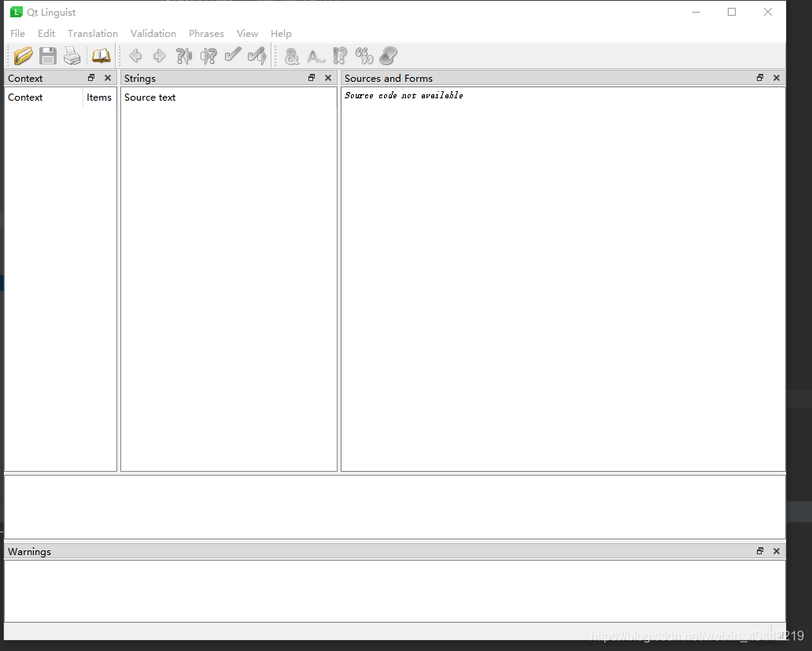This screenshot has height=651, width=812.
Task: Open the Phrases menu
Action: [206, 33]
